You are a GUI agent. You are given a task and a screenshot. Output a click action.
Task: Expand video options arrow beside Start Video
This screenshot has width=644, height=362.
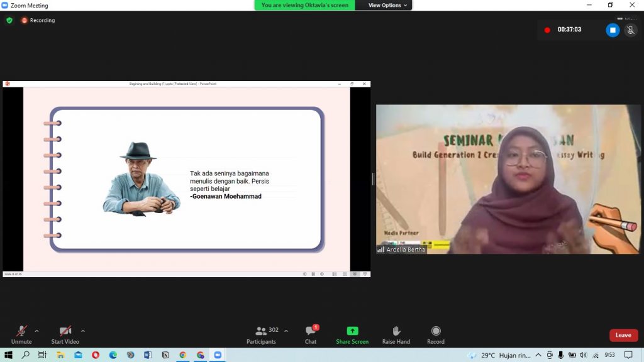83,331
